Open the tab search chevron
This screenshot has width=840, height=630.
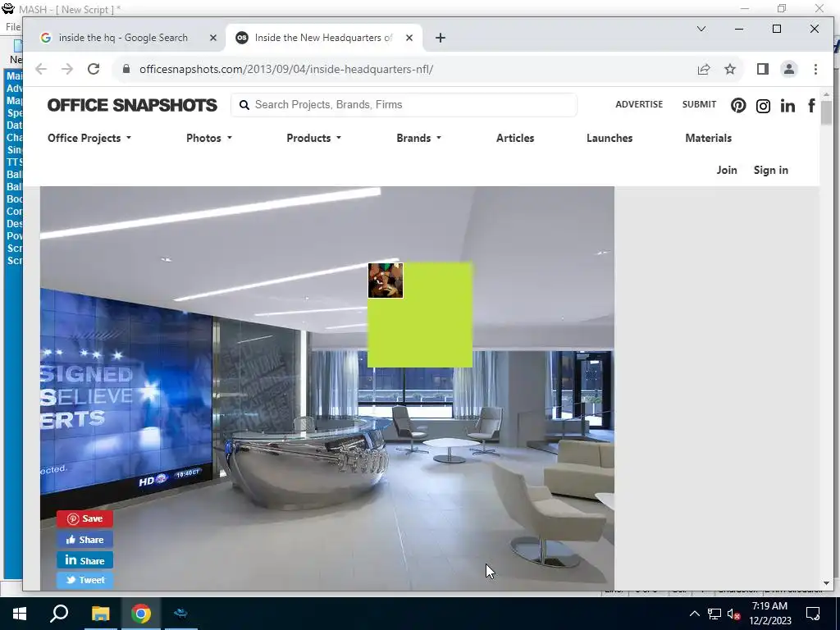(701, 29)
